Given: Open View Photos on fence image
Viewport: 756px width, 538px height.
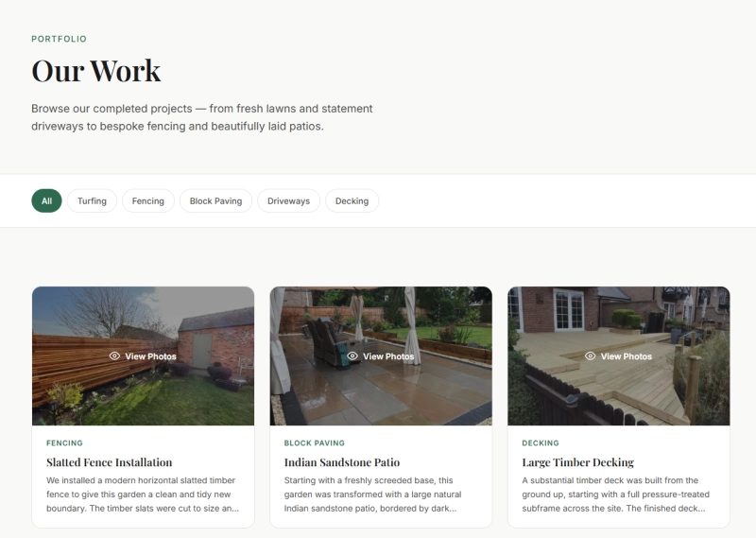Looking at the screenshot, I should [x=143, y=356].
